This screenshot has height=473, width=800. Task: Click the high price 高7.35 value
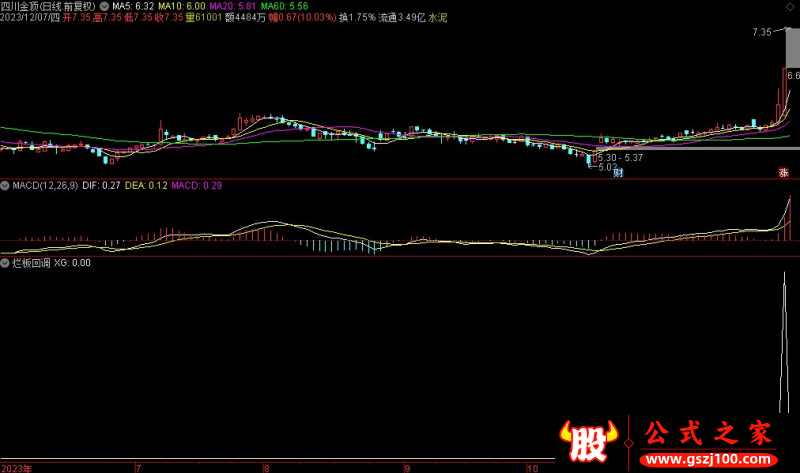point(107,17)
